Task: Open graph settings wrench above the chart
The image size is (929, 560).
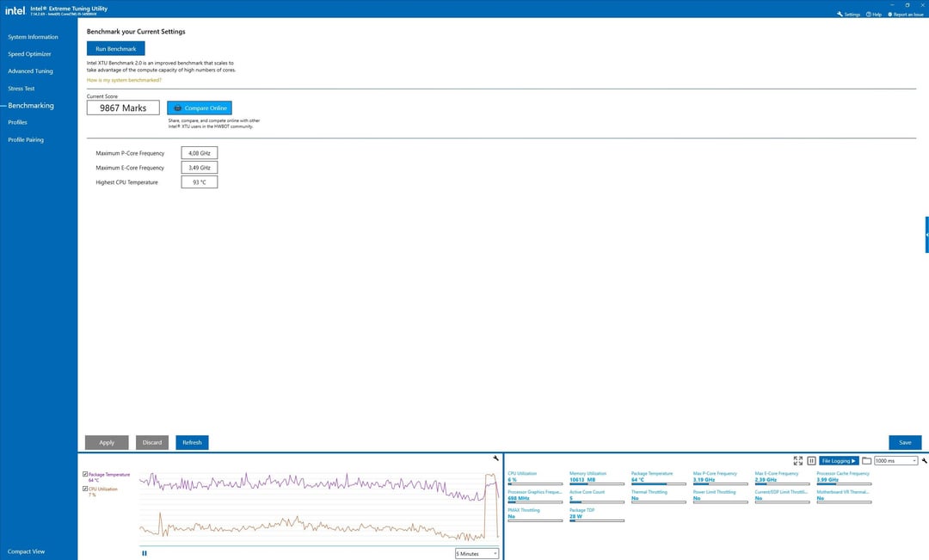Action: coord(495,458)
